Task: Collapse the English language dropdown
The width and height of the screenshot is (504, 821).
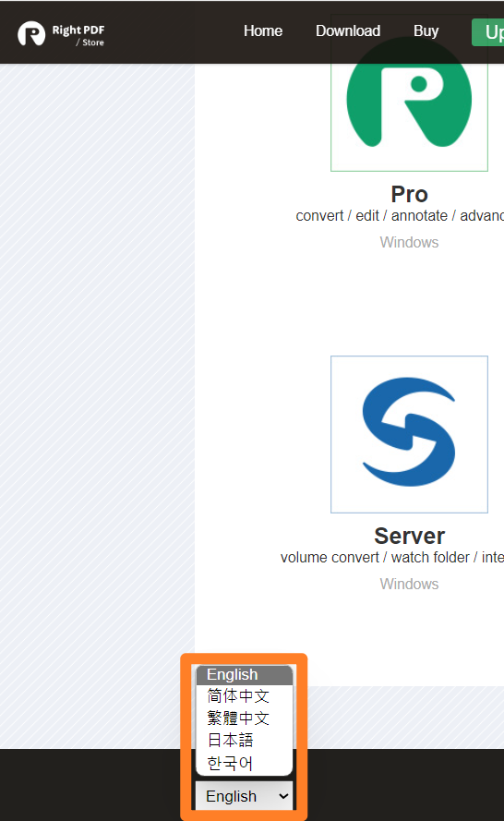Action: [244, 796]
